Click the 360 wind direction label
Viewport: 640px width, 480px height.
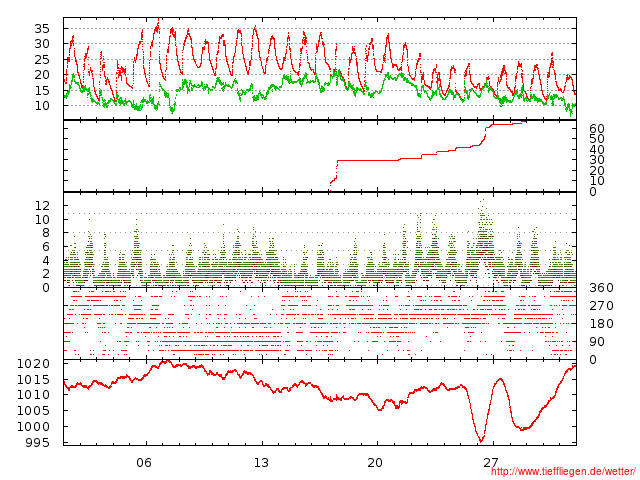[x=601, y=288]
